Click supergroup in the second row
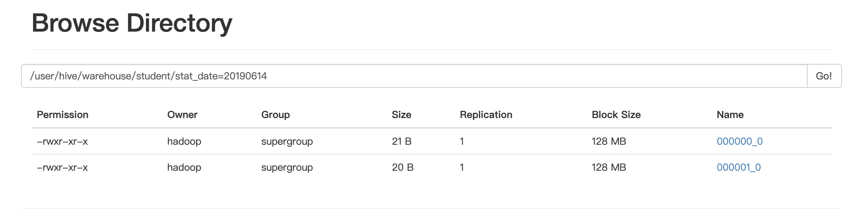Screen dimensions: 868x222 coord(287,167)
